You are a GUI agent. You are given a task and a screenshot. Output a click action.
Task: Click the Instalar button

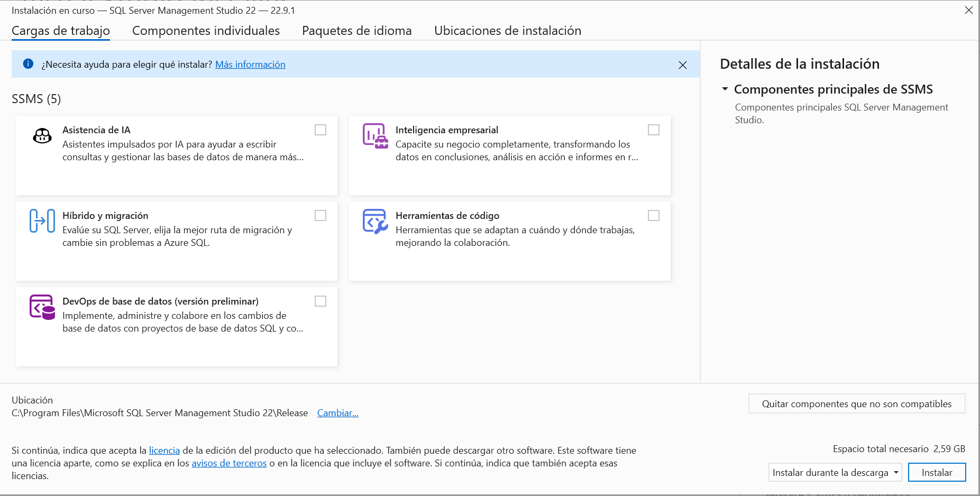tap(937, 472)
